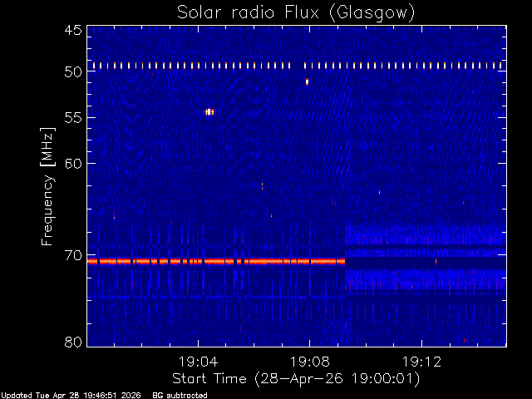This screenshot has width=532, height=399.
Task: Click the 70 frequency tick label
Action: [73, 255]
